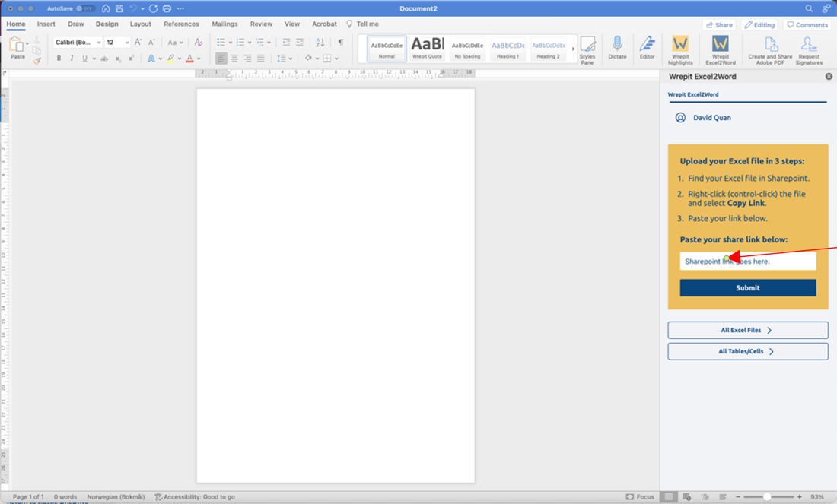Viewport: 837px width, 504px height.
Task: Open the Mailings tab
Action: point(224,24)
